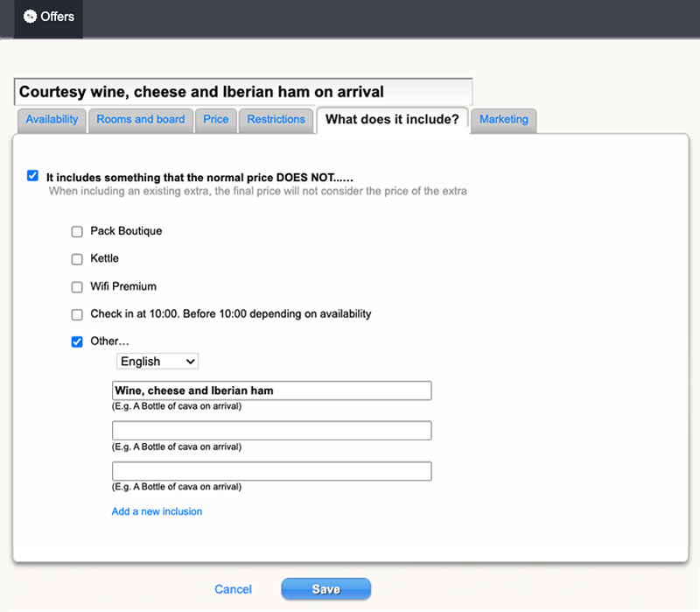This screenshot has width=700, height=612.
Task: Click the second empty inclusion field
Action: pyautogui.click(x=272, y=431)
